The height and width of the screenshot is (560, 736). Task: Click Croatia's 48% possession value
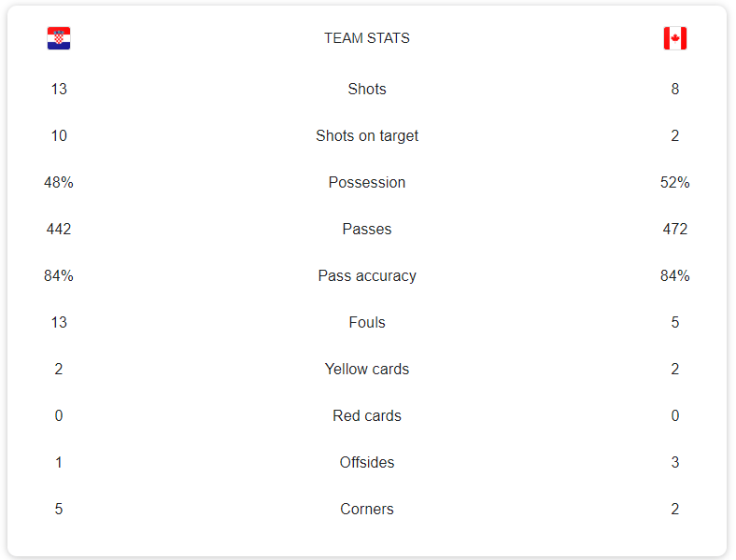(59, 182)
